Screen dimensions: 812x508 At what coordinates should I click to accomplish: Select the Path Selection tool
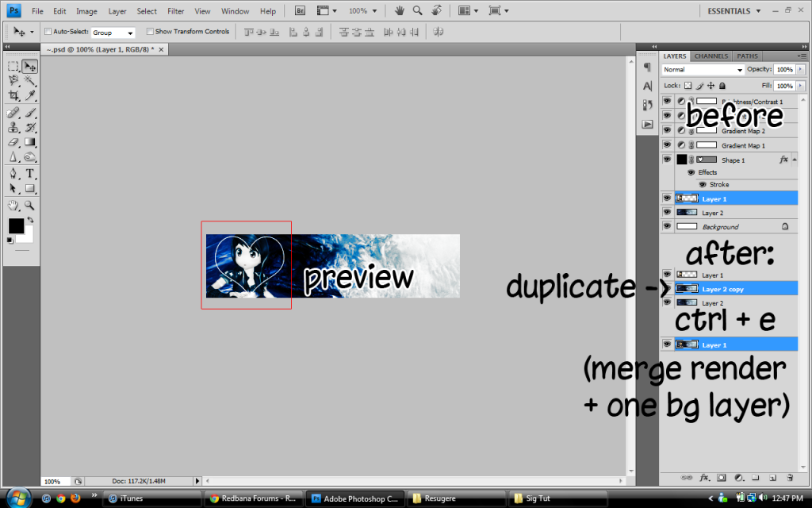(x=13, y=188)
